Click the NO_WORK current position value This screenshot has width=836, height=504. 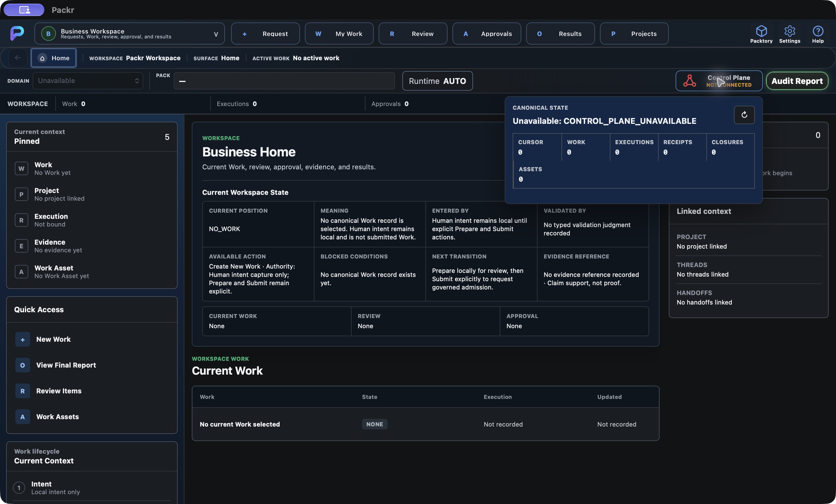(224, 229)
